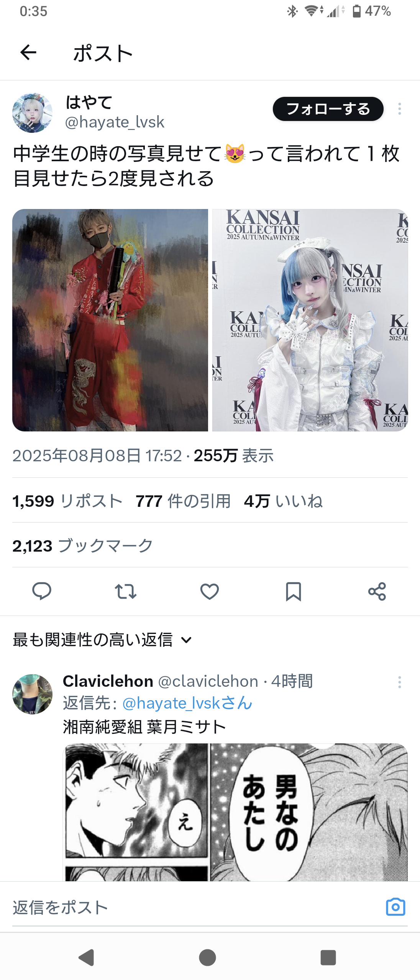
Task: Tap the repost arrows icon
Action: pos(126,591)
